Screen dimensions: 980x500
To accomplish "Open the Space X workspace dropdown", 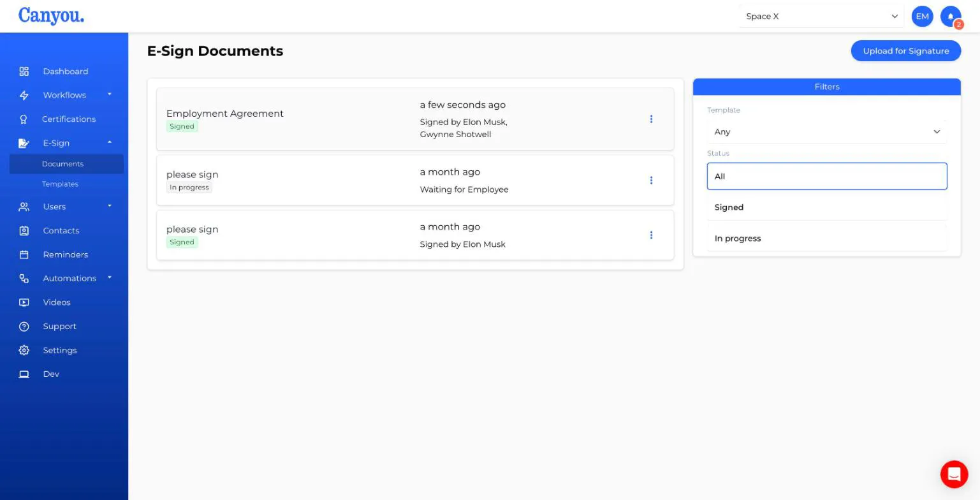I will pyautogui.click(x=821, y=17).
